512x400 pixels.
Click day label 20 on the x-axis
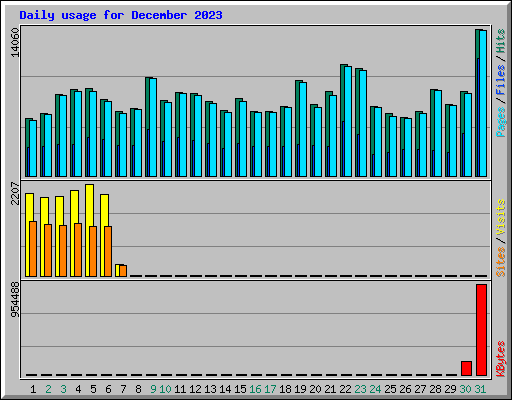315,389
